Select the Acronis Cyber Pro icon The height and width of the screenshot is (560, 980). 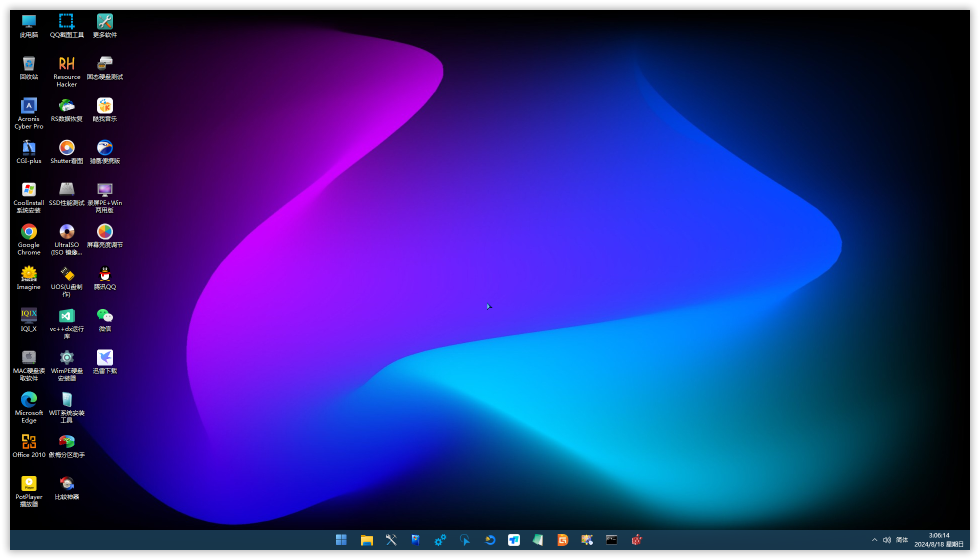pyautogui.click(x=29, y=113)
